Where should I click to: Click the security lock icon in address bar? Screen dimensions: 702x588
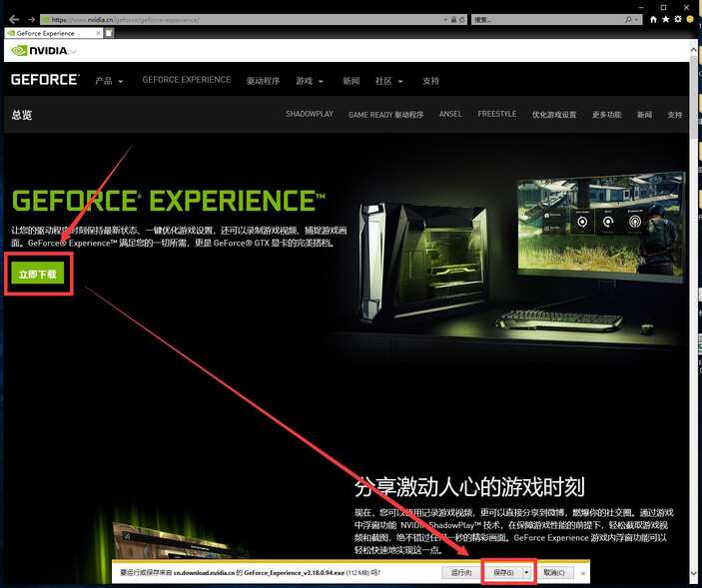[x=453, y=20]
